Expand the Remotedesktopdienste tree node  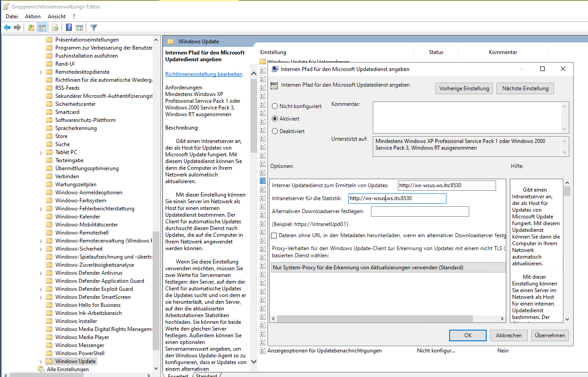click(41, 72)
